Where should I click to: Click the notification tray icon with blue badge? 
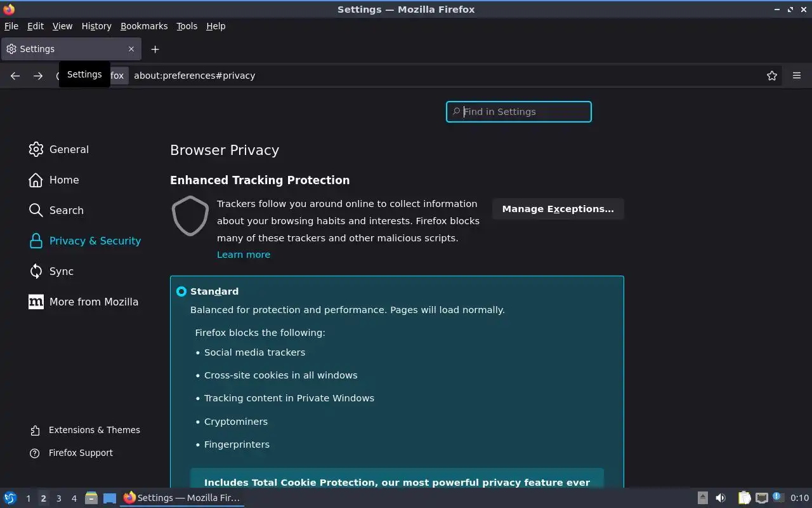[778, 497]
